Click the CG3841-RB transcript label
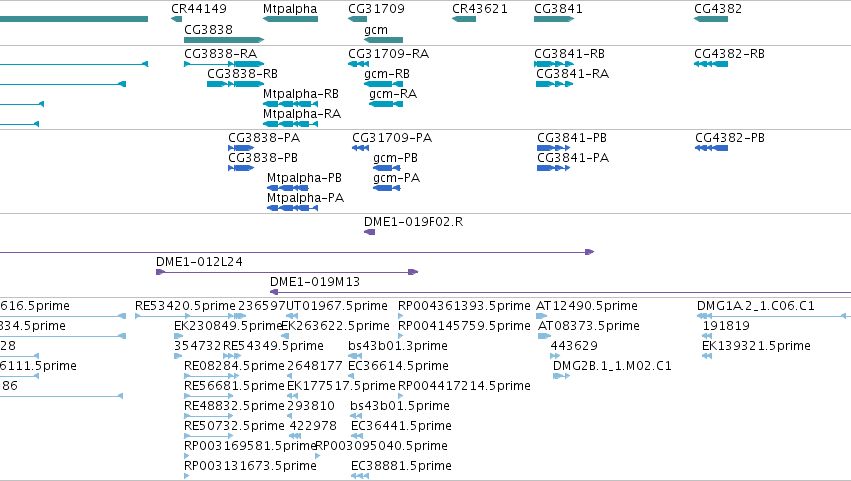The width and height of the screenshot is (851, 481). coord(569,54)
